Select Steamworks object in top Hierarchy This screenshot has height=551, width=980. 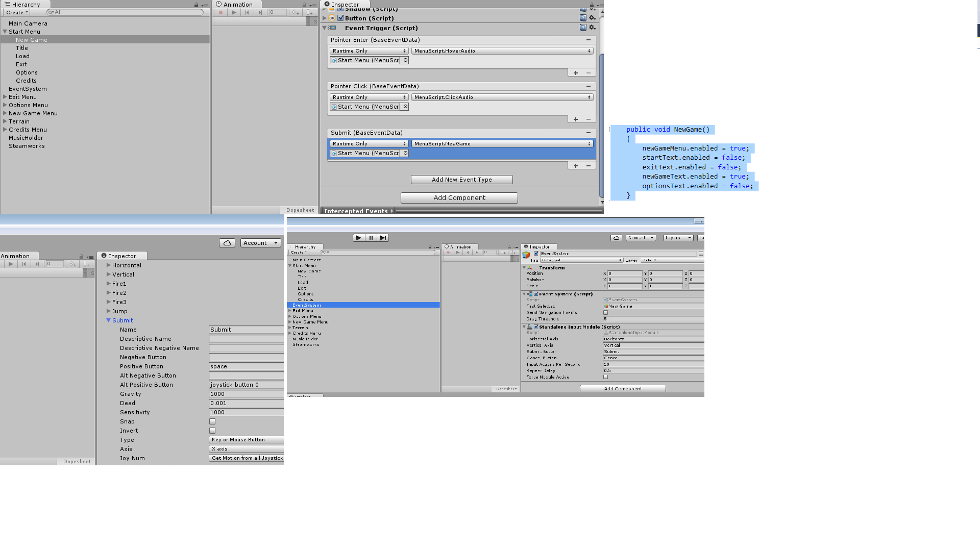[105, 146]
